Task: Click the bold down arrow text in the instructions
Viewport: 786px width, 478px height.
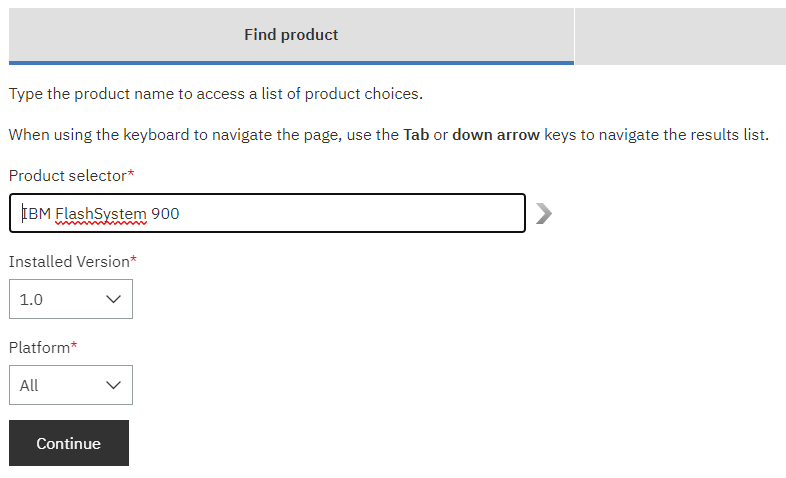Action: [x=496, y=135]
